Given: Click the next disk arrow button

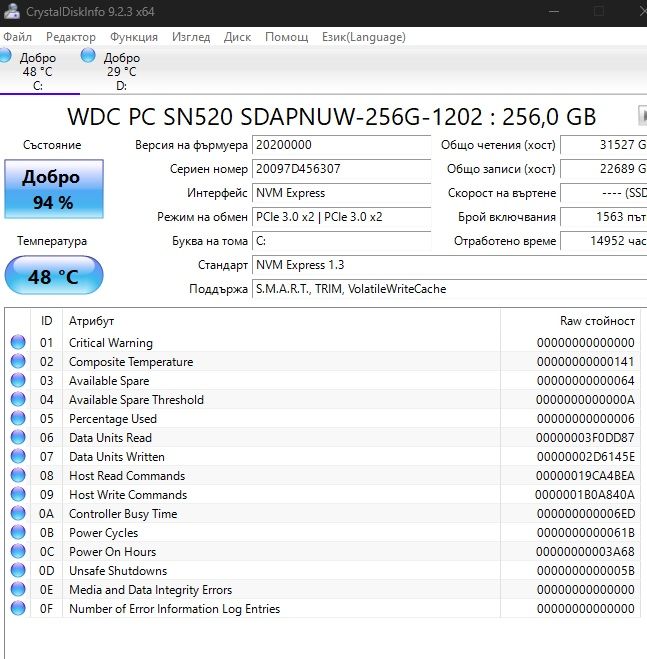Looking at the screenshot, I should point(642,115).
